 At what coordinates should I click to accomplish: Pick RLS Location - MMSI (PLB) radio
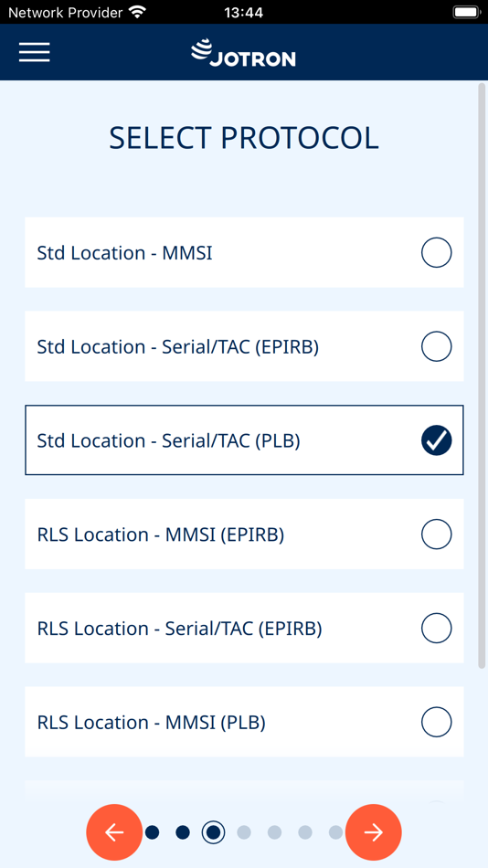tap(437, 722)
